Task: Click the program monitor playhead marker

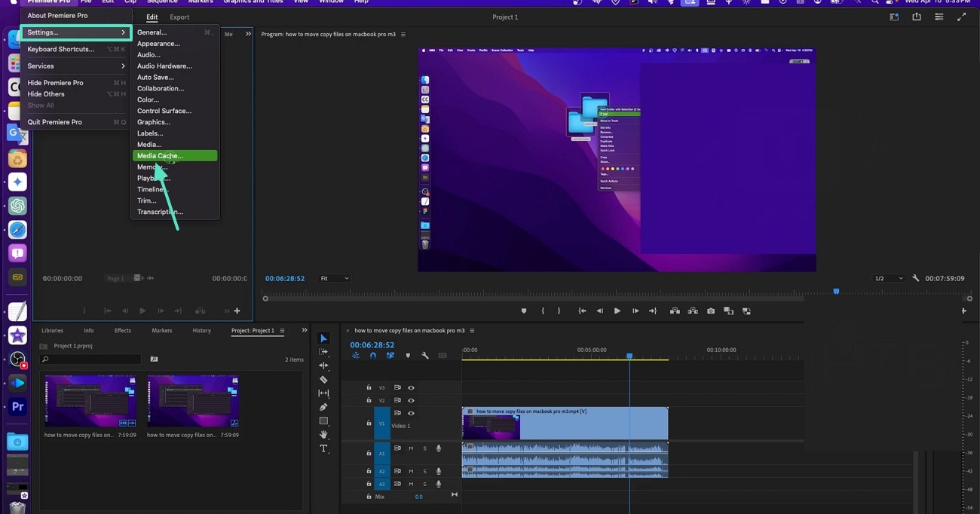Action: pos(836,291)
